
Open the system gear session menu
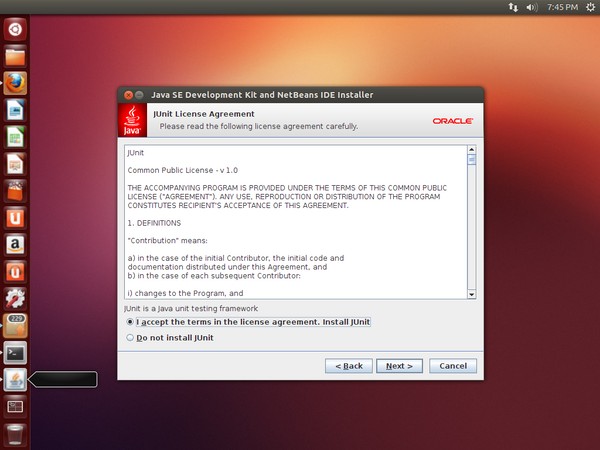point(590,7)
